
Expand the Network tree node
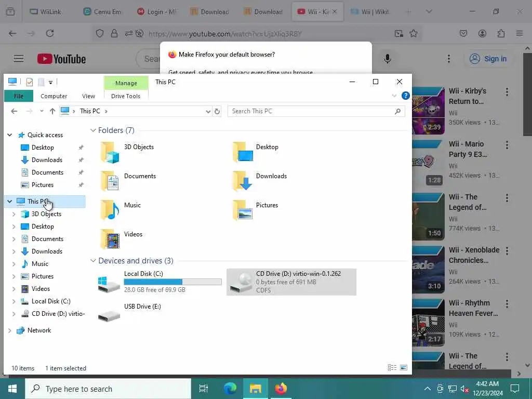10,330
